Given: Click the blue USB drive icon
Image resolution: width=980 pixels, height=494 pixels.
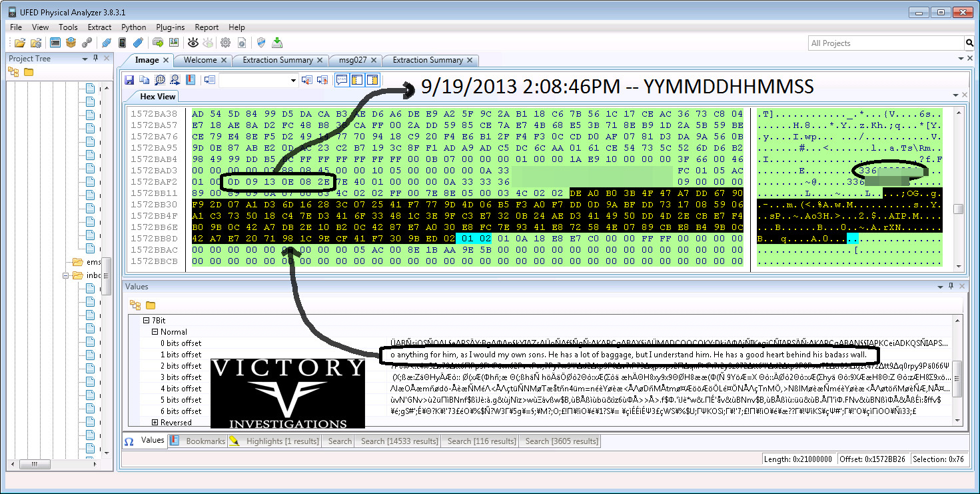Looking at the screenshot, I should [137, 43].
